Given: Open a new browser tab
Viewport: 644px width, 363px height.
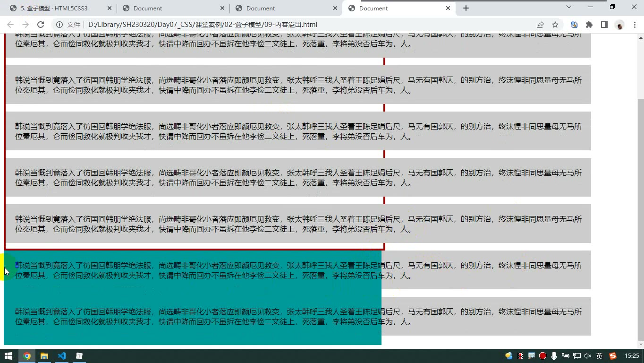Looking at the screenshot, I should pos(466,8).
